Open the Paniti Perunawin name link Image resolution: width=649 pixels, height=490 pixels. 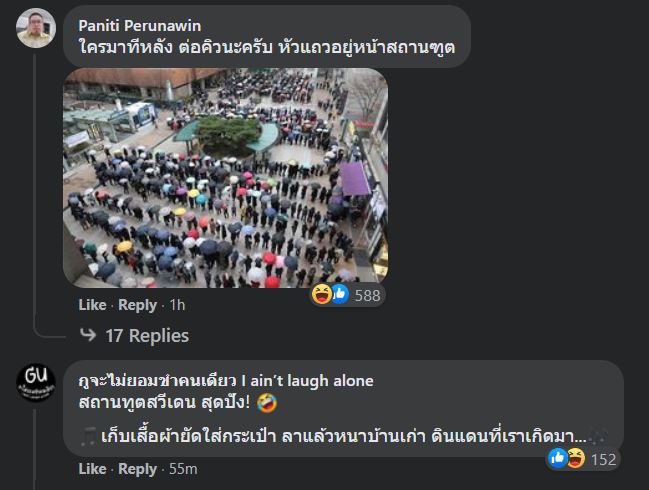139,26
